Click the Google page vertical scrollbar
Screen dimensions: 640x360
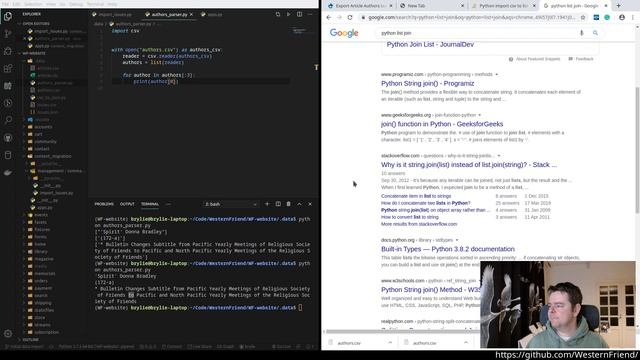click(637, 149)
